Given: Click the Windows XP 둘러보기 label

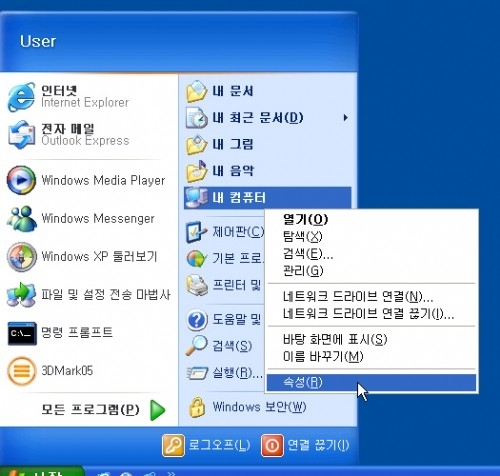Looking at the screenshot, I should point(99,256).
